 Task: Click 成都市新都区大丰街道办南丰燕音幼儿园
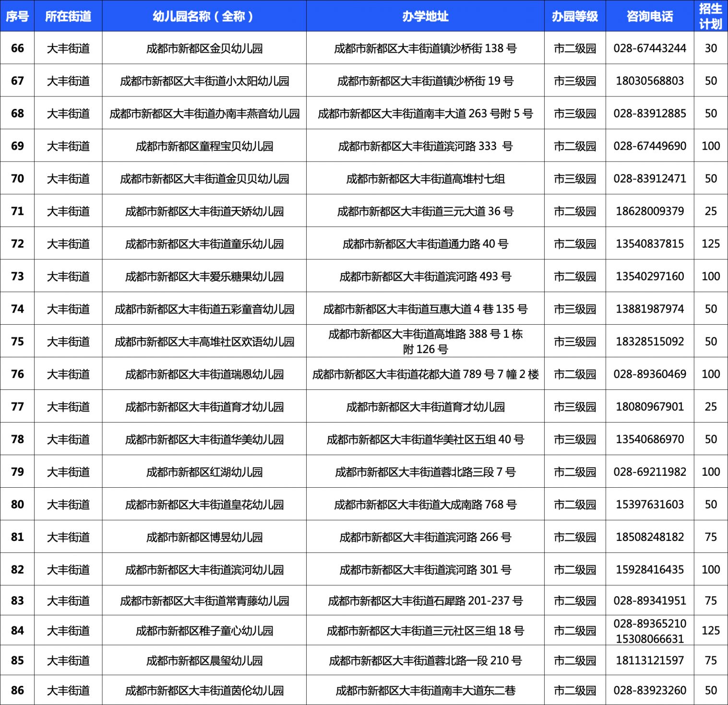tap(204, 114)
